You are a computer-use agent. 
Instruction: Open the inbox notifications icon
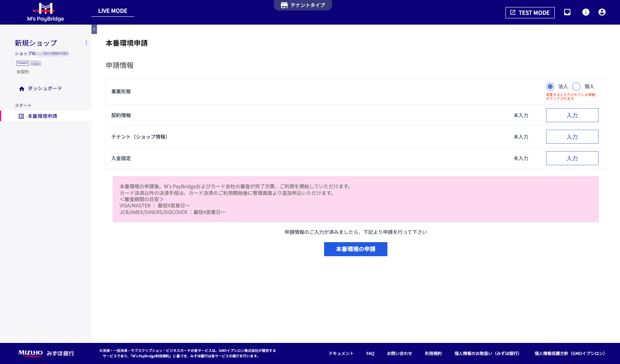coord(567,12)
